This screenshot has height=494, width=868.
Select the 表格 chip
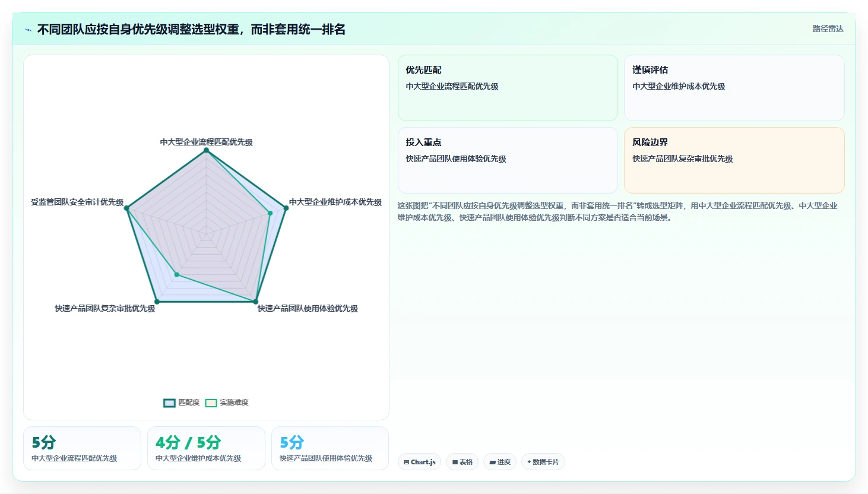[x=462, y=462]
